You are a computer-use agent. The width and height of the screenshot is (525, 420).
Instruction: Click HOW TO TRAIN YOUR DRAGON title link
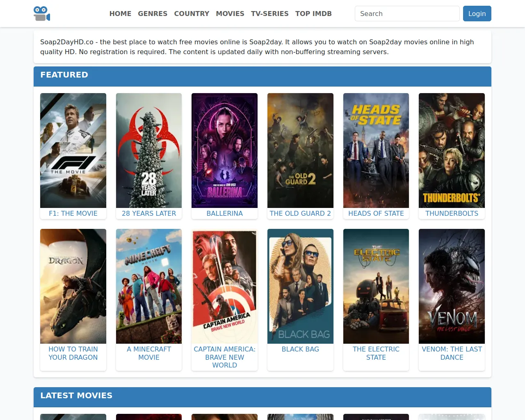(73, 353)
